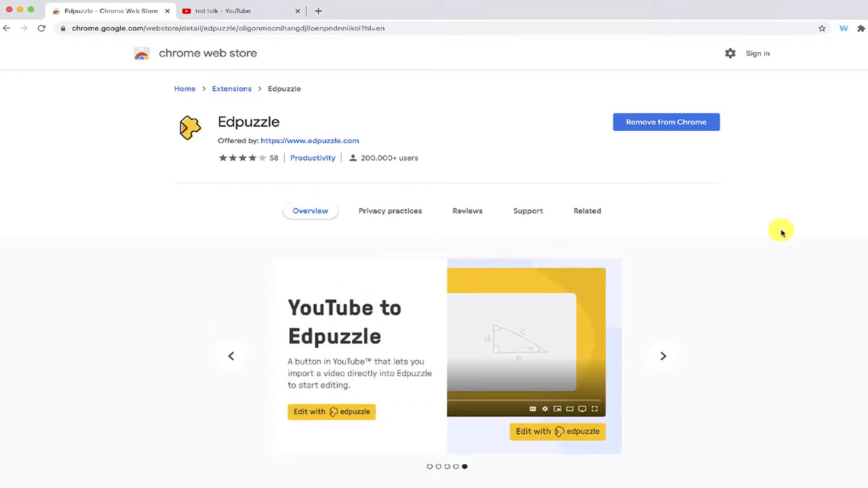The width and height of the screenshot is (868, 488).
Task: Click the Edpuzzle puzzle piece logo
Action: pos(190,127)
